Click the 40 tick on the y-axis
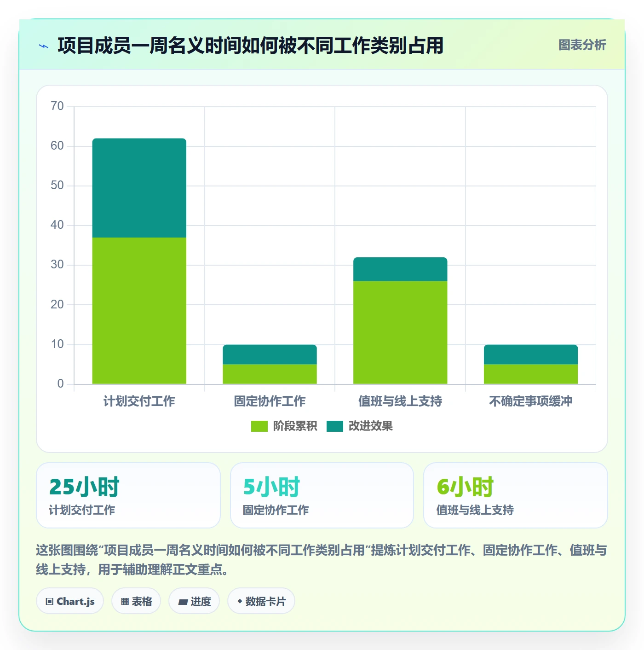 (x=57, y=225)
